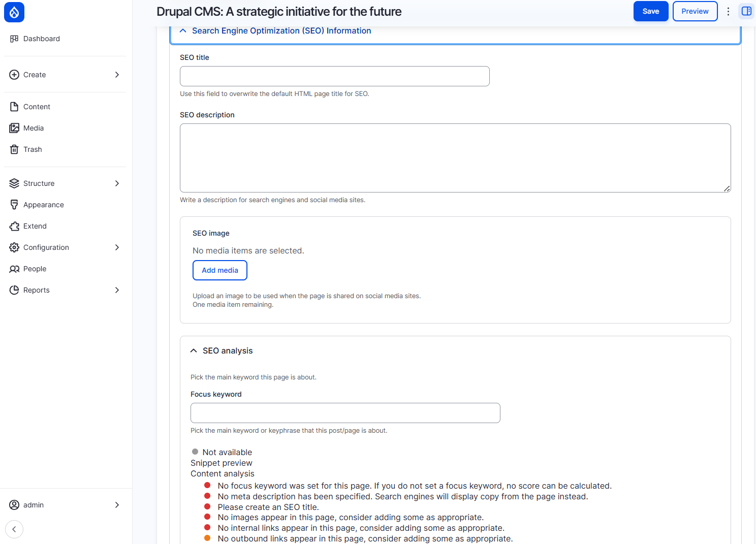756x544 pixels.
Task: Click 'Please create an SEO title.' message
Action: click(x=268, y=507)
